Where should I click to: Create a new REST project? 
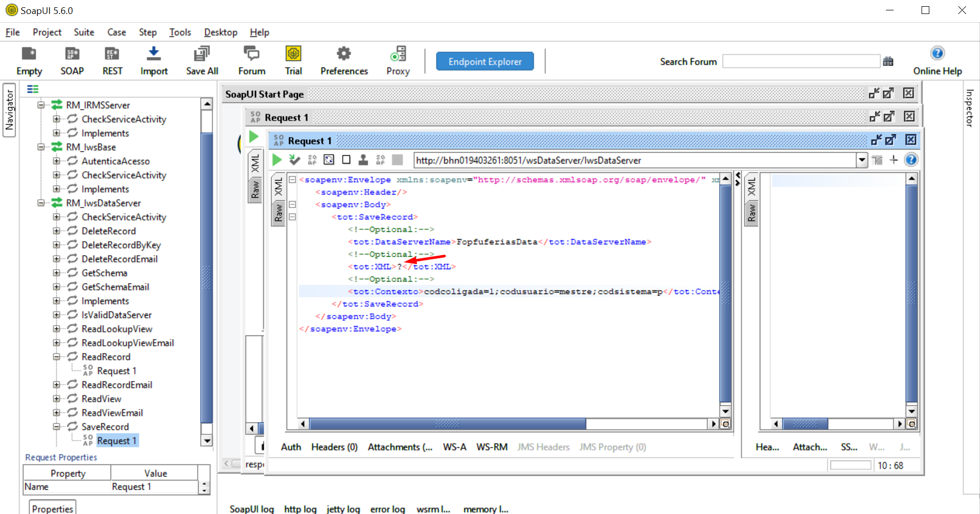112,61
